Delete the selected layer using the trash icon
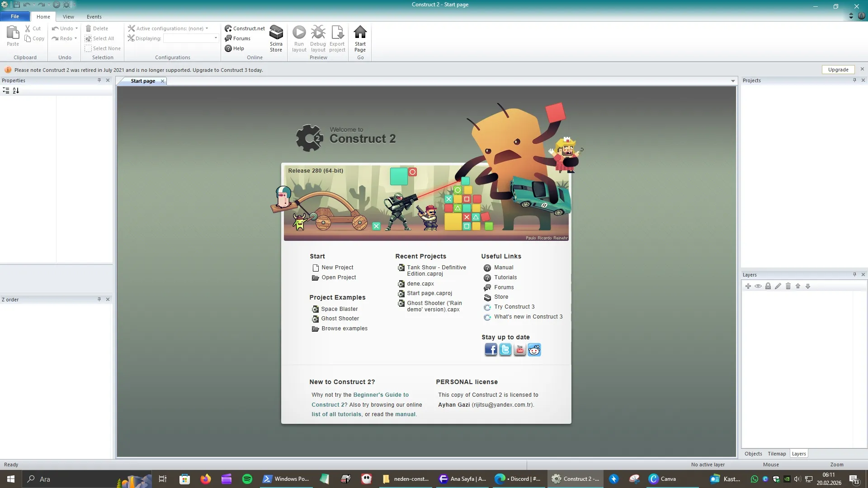The height and width of the screenshot is (488, 868). 788,286
